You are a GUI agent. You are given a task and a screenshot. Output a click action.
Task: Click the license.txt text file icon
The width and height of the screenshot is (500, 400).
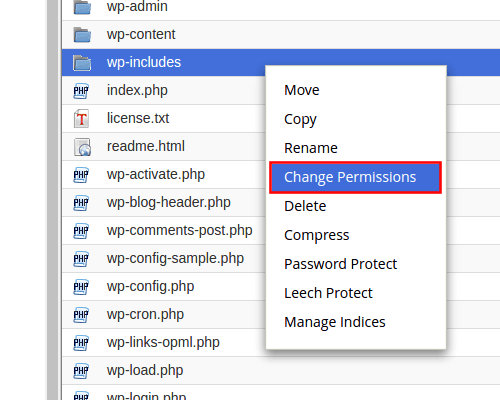pos(81,118)
